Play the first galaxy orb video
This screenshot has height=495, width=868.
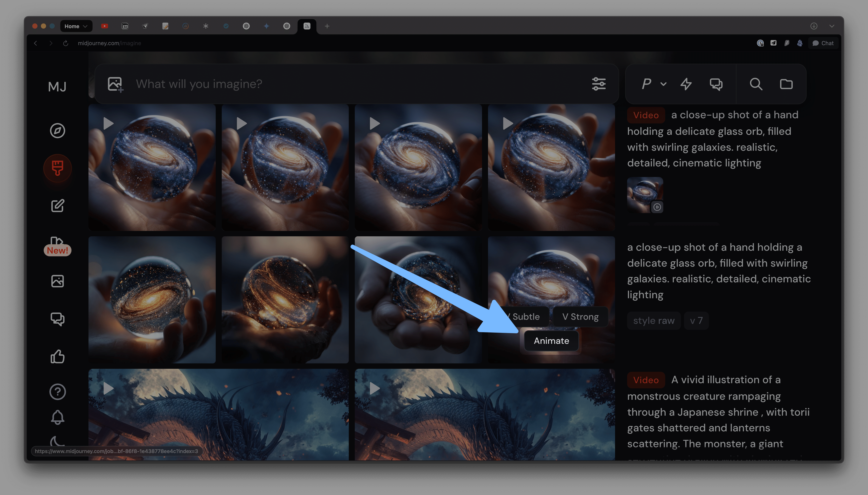pyautogui.click(x=108, y=123)
